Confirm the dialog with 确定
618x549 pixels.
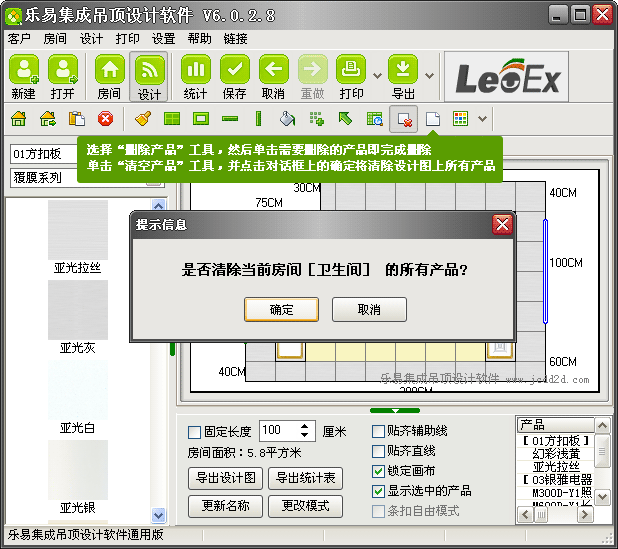click(281, 309)
